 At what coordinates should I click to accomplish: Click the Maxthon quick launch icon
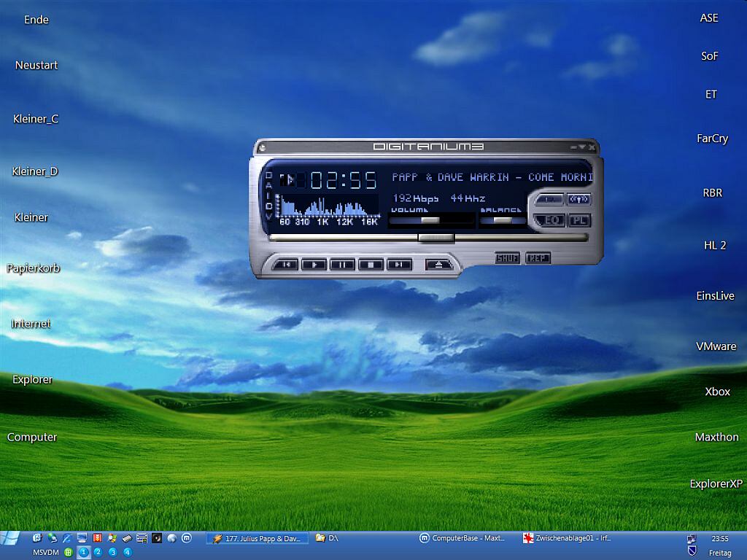pos(187,538)
